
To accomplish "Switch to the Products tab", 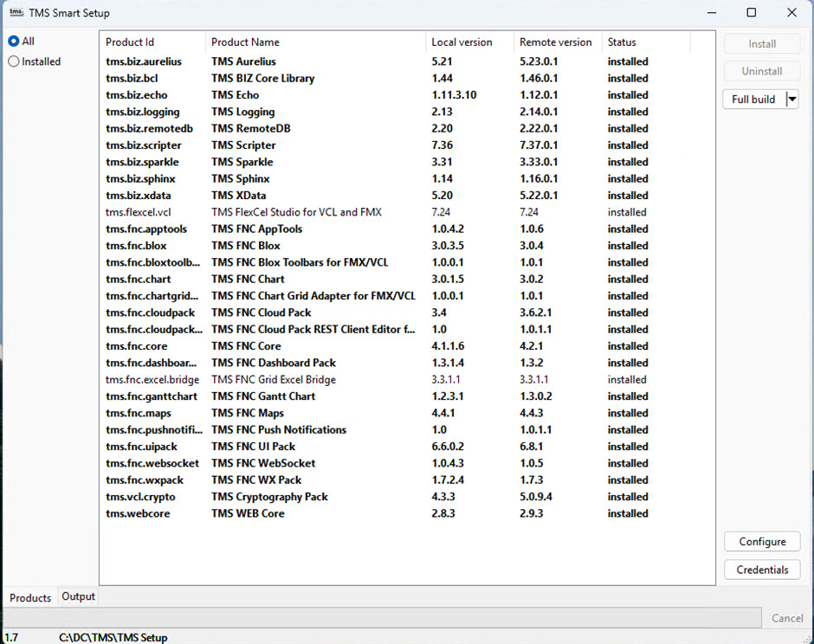I will click(x=30, y=597).
